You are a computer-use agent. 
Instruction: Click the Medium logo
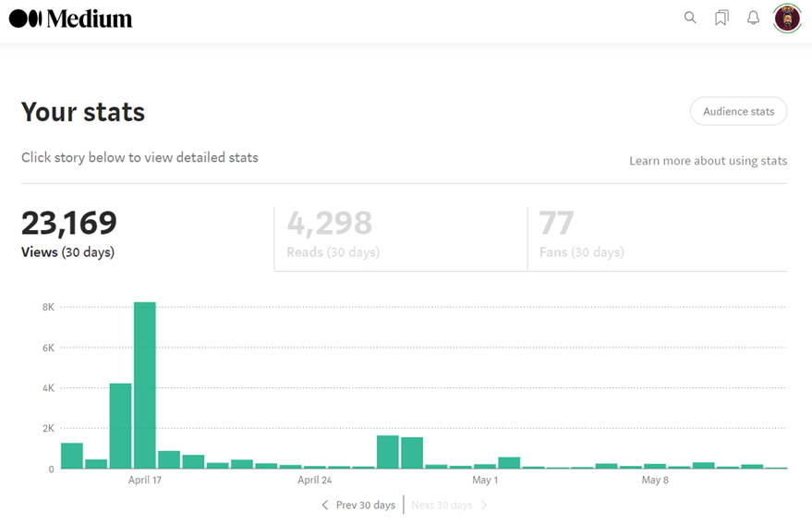70,18
